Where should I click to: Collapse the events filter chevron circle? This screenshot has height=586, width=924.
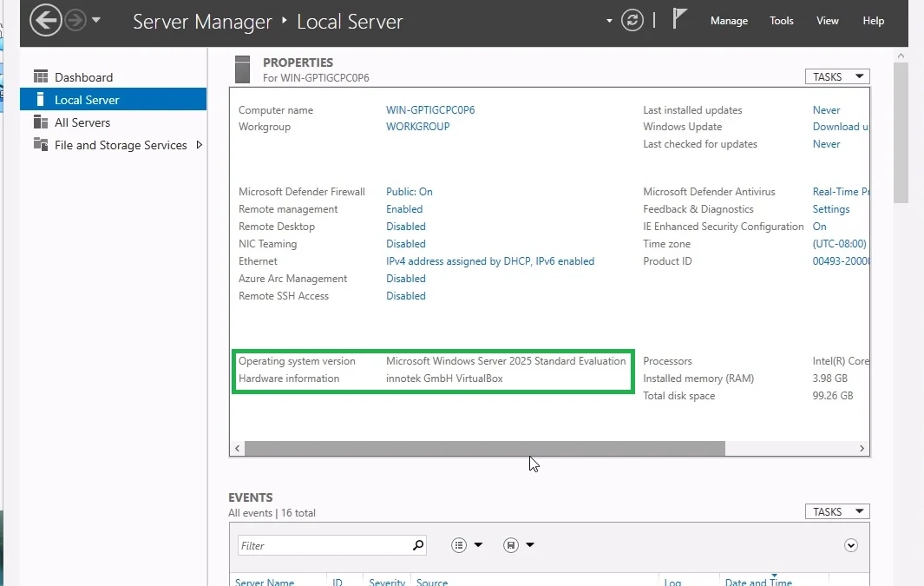pyautogui.click(x=850, y=545)
